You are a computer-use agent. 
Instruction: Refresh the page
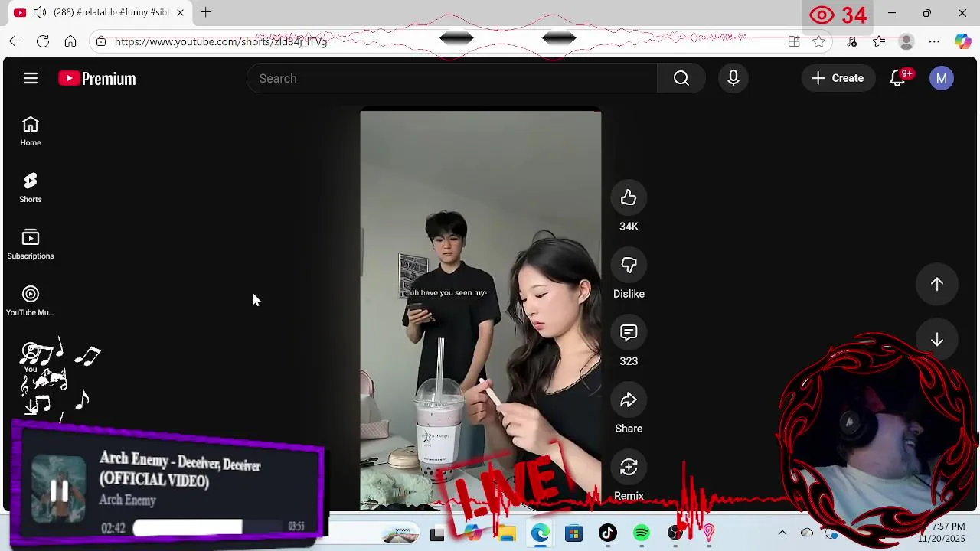click(43, 41)
